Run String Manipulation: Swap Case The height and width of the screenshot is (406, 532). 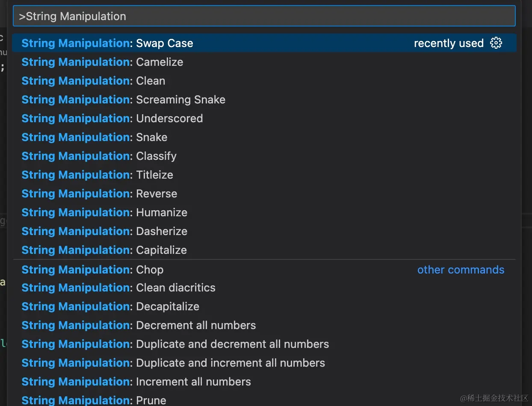pos(264,43)
